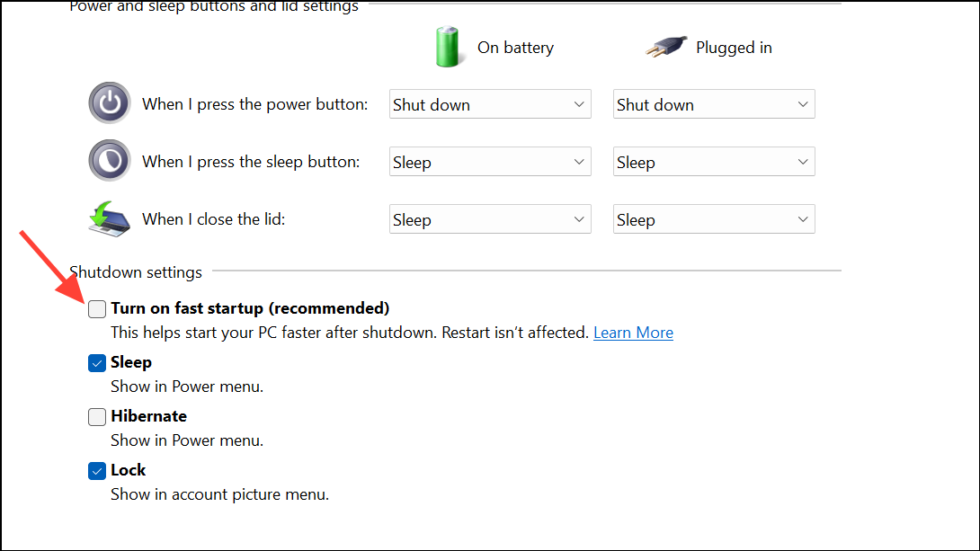Click the power button icon

[x=109, y=102]
